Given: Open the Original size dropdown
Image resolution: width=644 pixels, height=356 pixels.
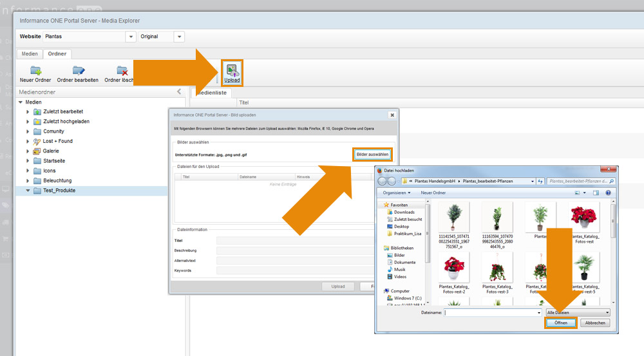Looking at the screenshot, I should 180,37.
